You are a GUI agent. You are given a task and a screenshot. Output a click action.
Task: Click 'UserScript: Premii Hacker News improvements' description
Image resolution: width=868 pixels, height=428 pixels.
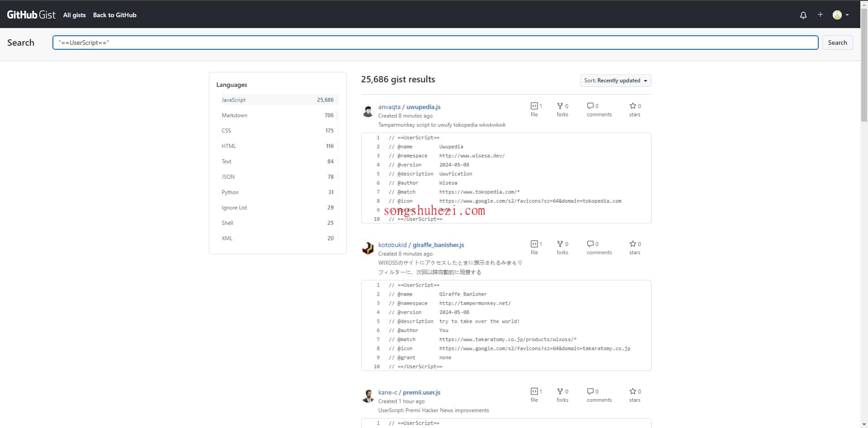point(434,410)
